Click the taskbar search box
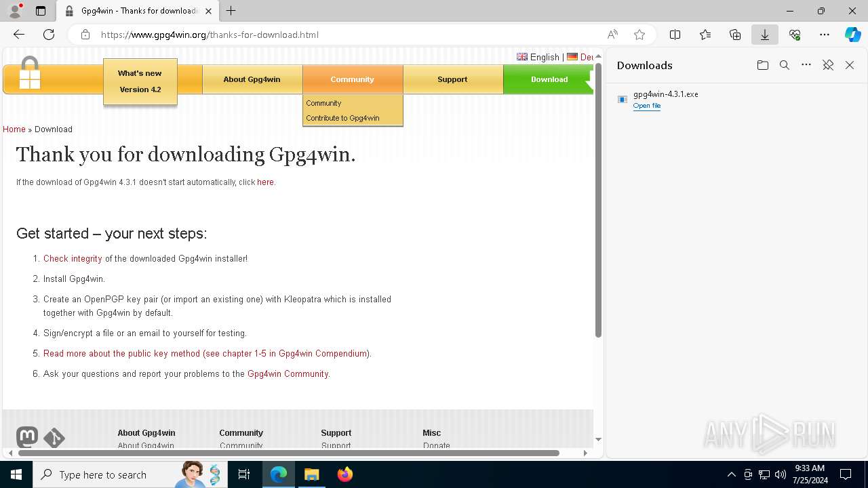868x488 pixels. (x=130, y=474)
